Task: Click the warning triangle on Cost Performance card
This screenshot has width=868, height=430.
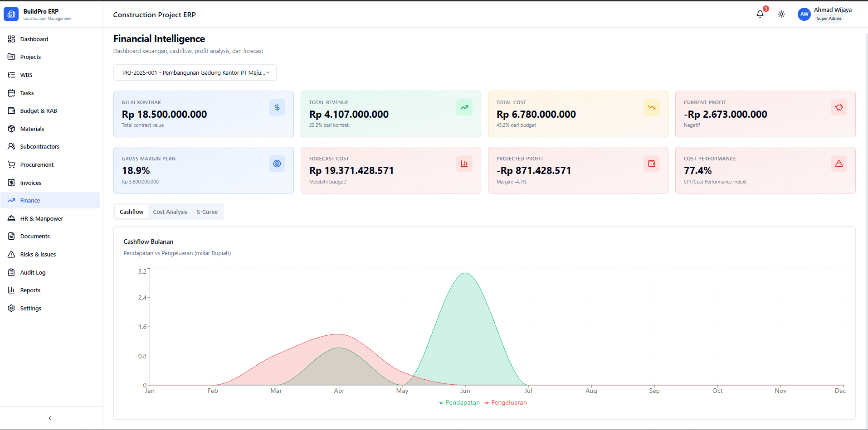Action: [x=839, y=164]
